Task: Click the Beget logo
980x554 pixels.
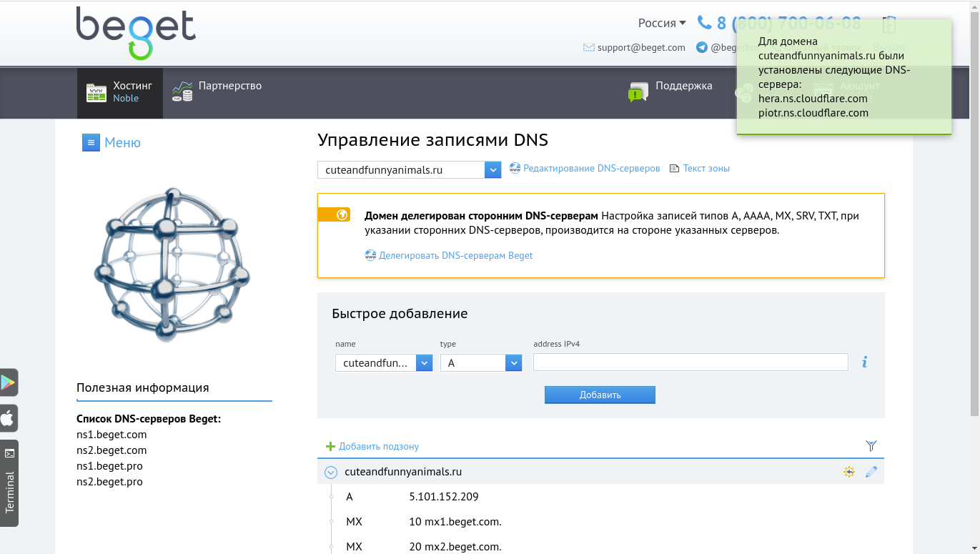Action: pyautogui.click(x=136, y=33)
